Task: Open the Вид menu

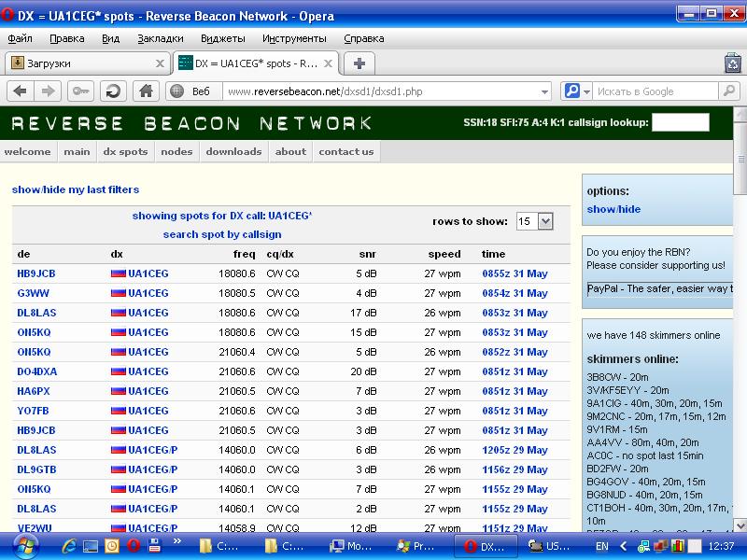Action: 110,38
